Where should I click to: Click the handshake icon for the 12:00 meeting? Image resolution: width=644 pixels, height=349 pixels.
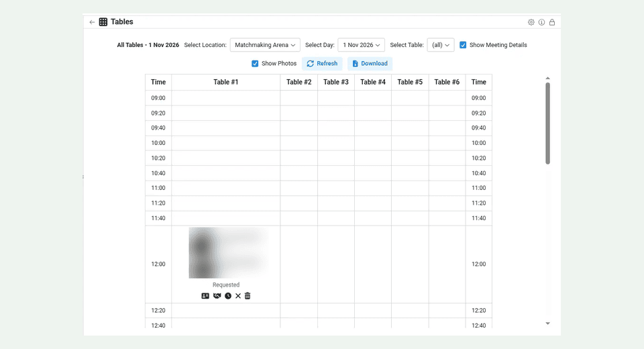[x=217, y=296]
